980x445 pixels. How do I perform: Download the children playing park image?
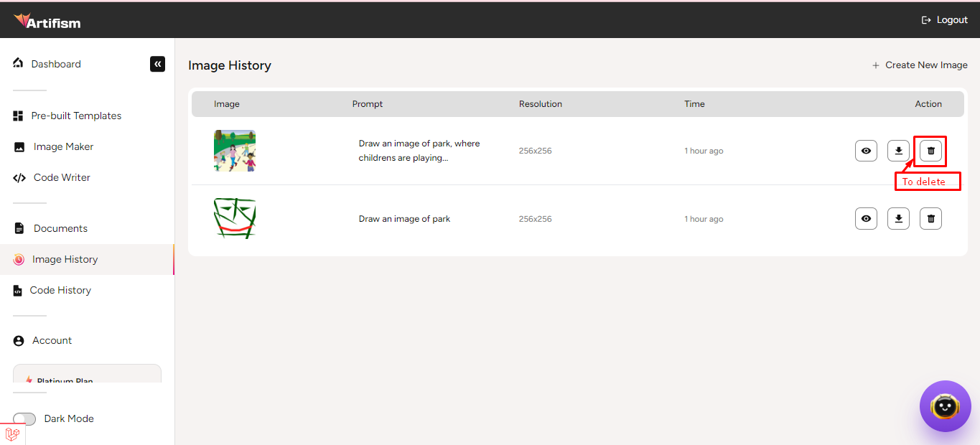coord(898,151)
